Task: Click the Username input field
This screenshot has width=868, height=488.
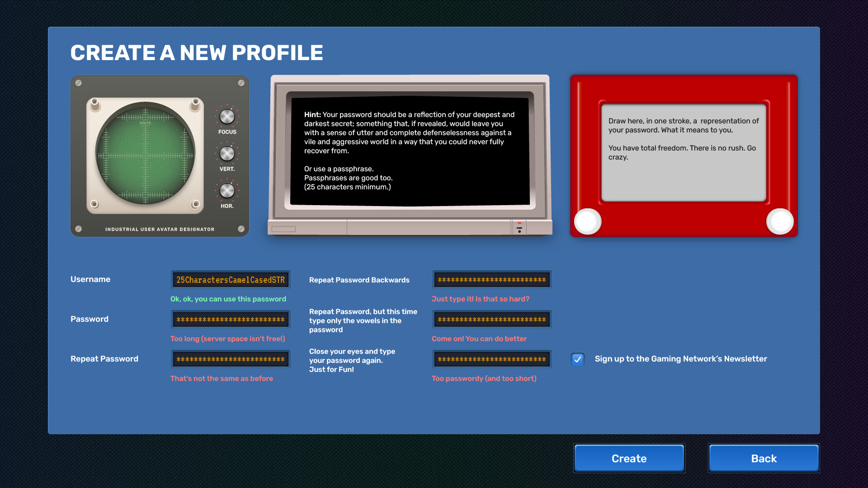Action: pyautogui.click(x=231, y=280)
